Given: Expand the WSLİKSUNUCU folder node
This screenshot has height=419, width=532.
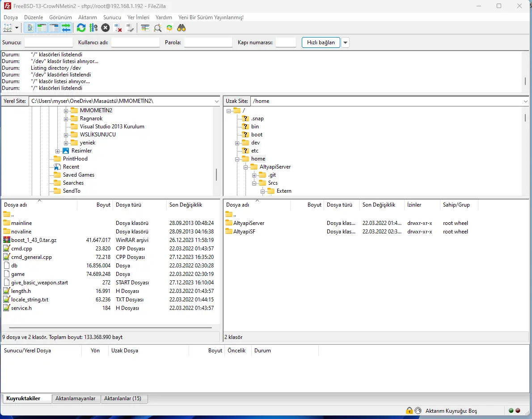Looking at the screenshot, I should tap(66, 135).
